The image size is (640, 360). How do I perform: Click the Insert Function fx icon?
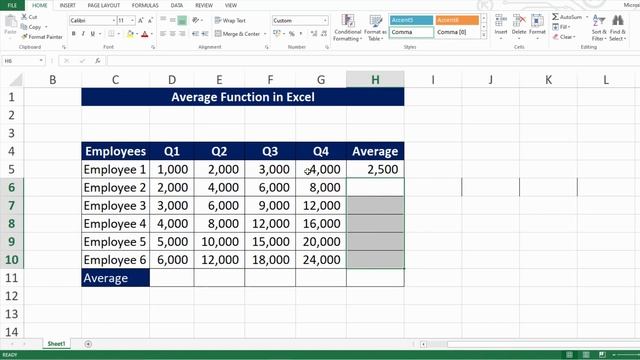(98, 61)
